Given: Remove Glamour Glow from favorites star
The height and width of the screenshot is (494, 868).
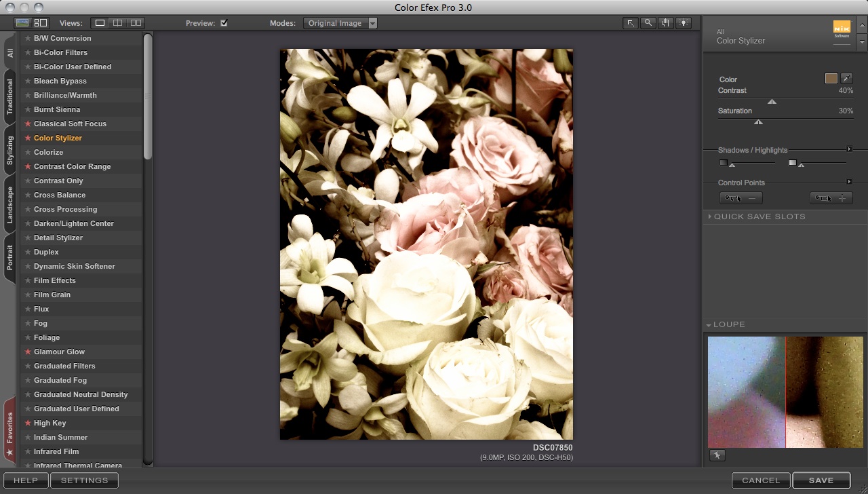Looking at the screenshot, I should pyautogui.click(x=28, y=352).
